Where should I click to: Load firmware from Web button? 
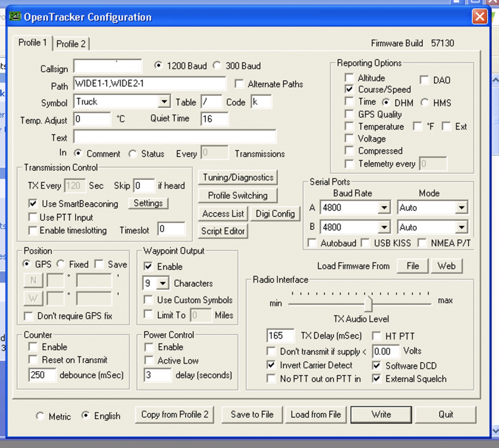447,266
